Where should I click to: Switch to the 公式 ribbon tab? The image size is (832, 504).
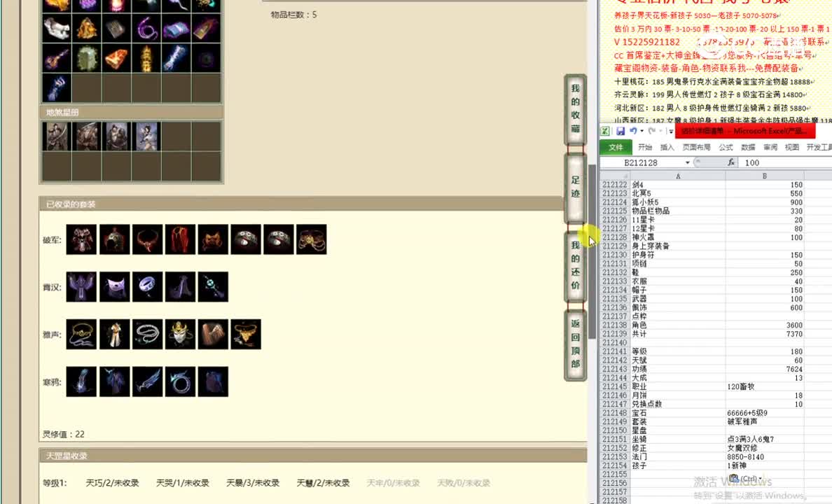click(726, 148)
